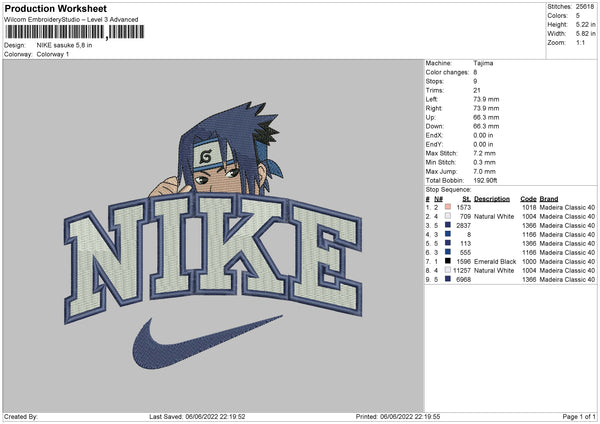
Task: Click the 'Description' column header
Action: pos(492,199)
